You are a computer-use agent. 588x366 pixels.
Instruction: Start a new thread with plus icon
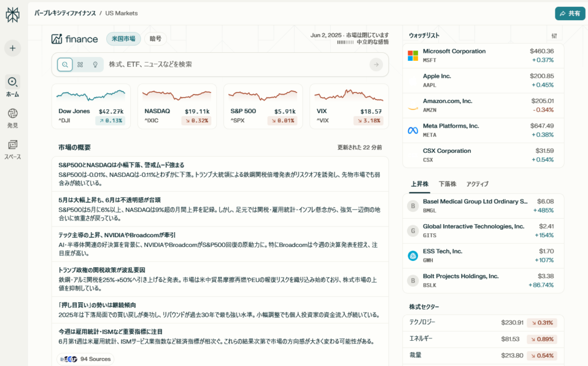pos(13,48)
